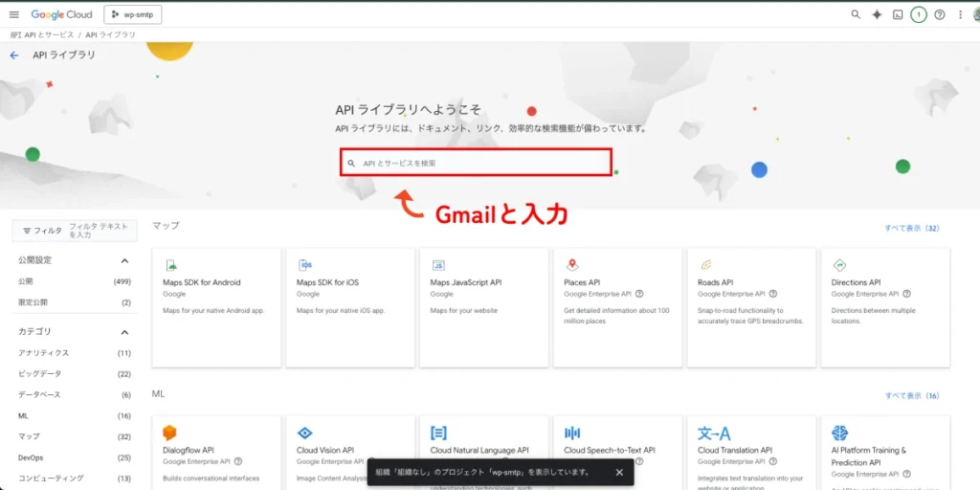The height and width of the screenshot is (490, 980).
Task: Open the three-dot settings menu
Action: (961, 14)
